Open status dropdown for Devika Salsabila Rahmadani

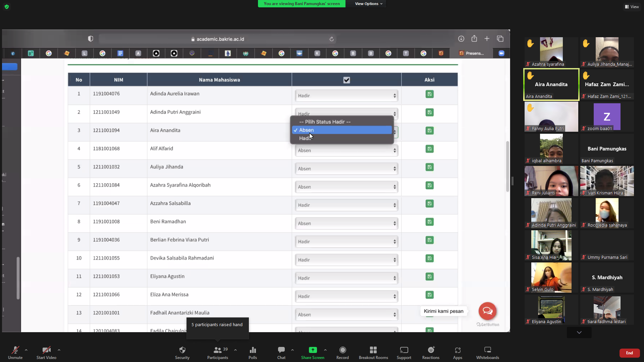click(346, 260)
